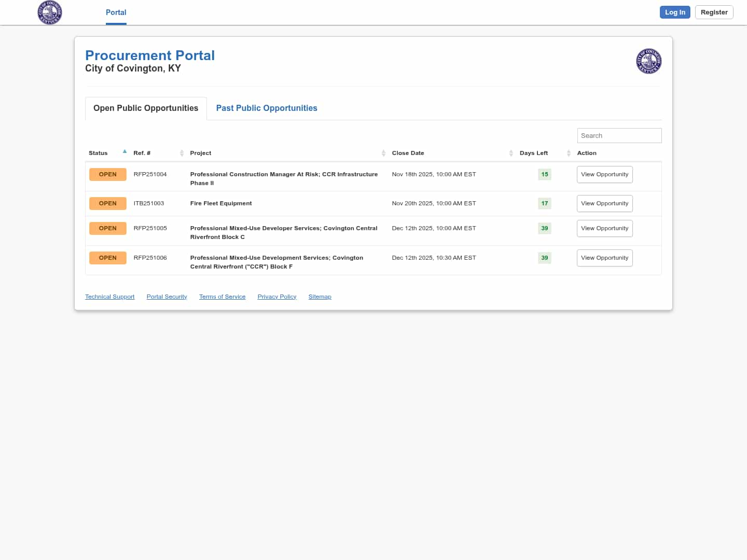The width and height of the screenshot is (747, 560).
Task: Sort by Project column arrows
Action: click(383, 153)
